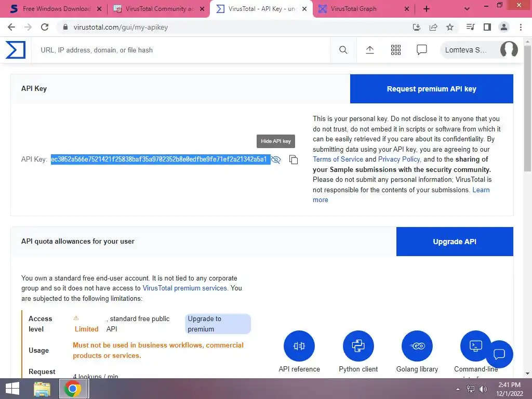
Task: Click the install/download page icon in address bar
Action: pos(417,27)
